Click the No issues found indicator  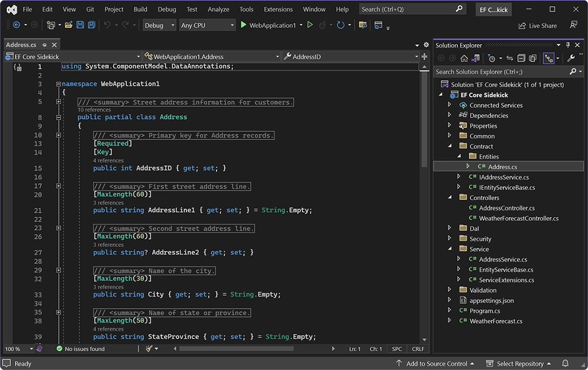point(80,348)
